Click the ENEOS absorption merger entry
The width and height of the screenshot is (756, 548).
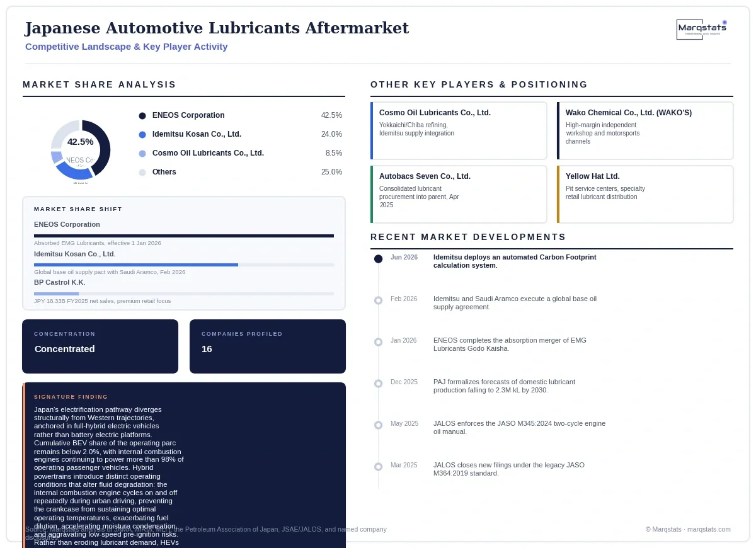pos(510,345)
